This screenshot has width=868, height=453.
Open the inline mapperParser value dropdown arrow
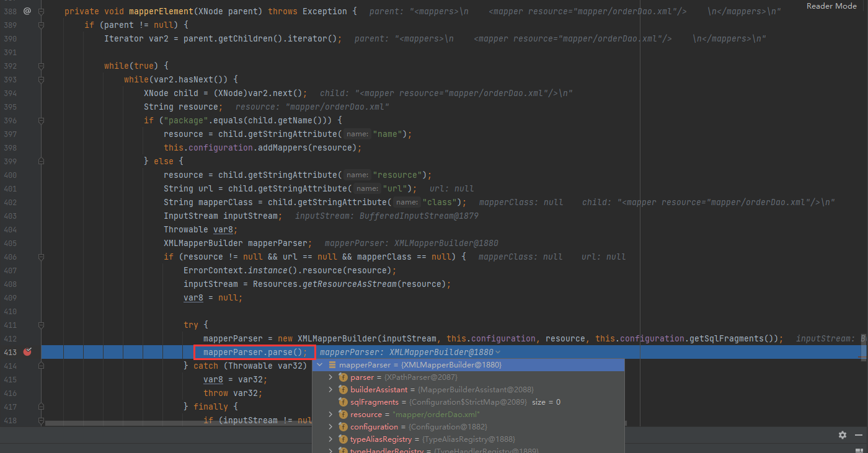(x=498, y=352)
